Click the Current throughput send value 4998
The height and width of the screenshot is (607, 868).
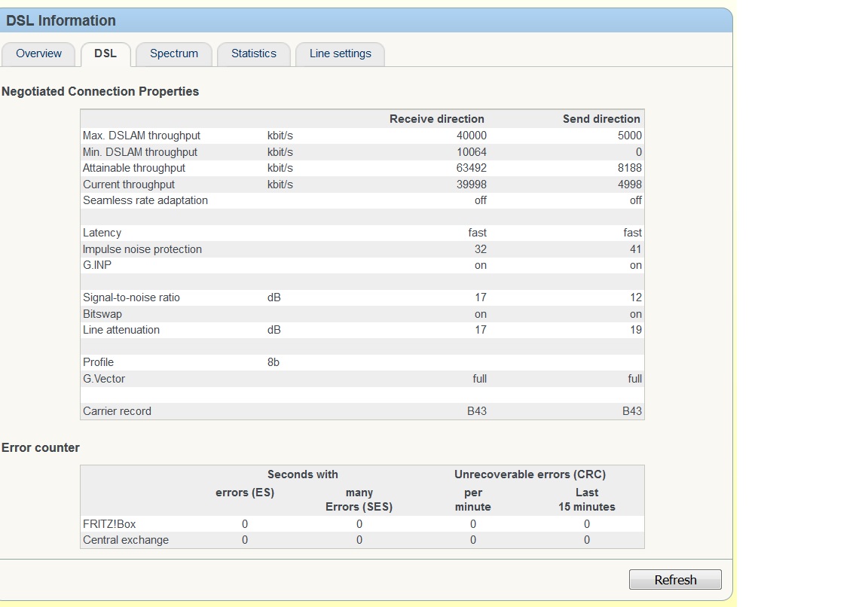click(629, 185)
